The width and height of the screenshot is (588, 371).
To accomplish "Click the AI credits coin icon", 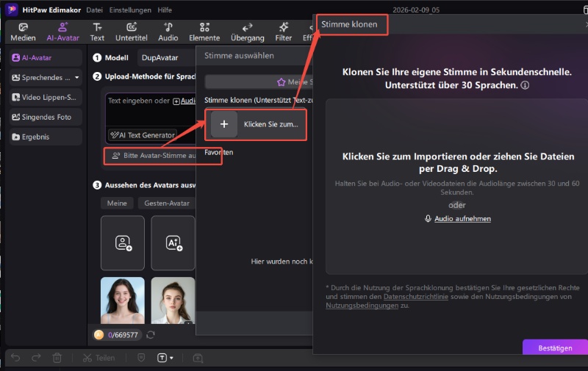I will 99,335.
